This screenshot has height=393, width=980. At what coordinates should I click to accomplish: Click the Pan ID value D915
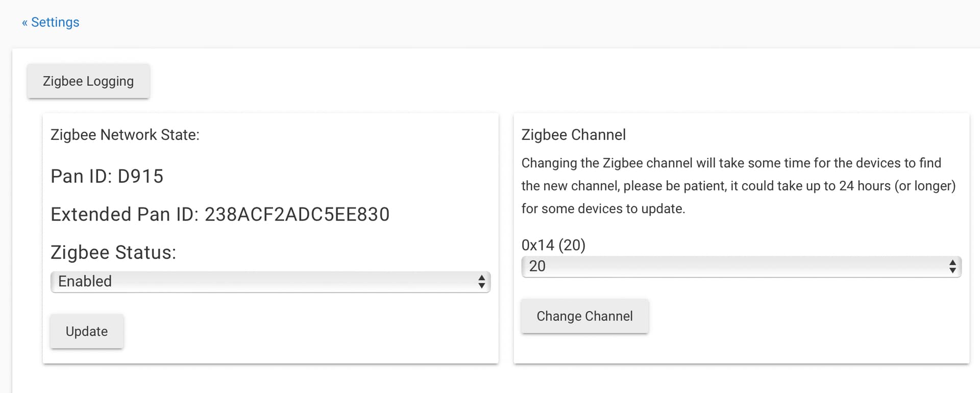140,177
